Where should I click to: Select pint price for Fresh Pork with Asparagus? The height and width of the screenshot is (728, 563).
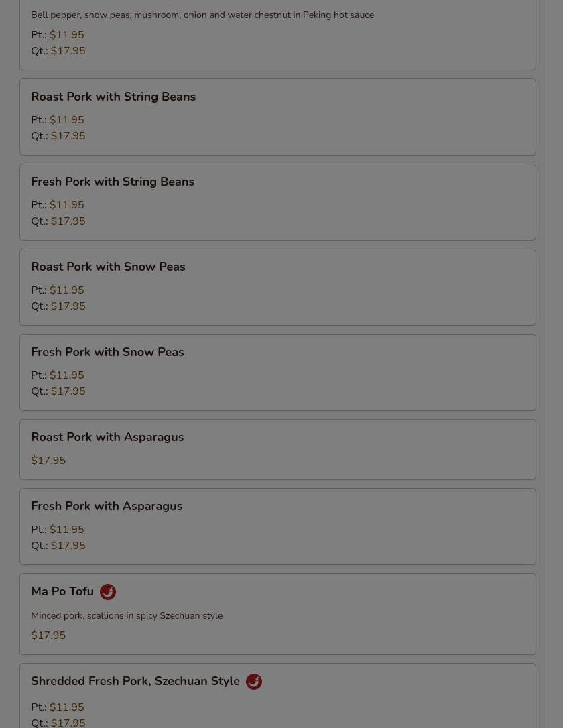click(66, 530)
